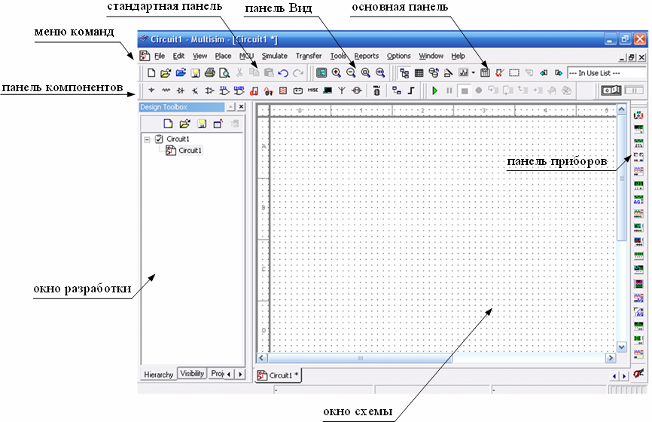The height and width of the screenshot is (422, 652).
Task: Stop the simulation with square button
Action: tap(464, 90)
